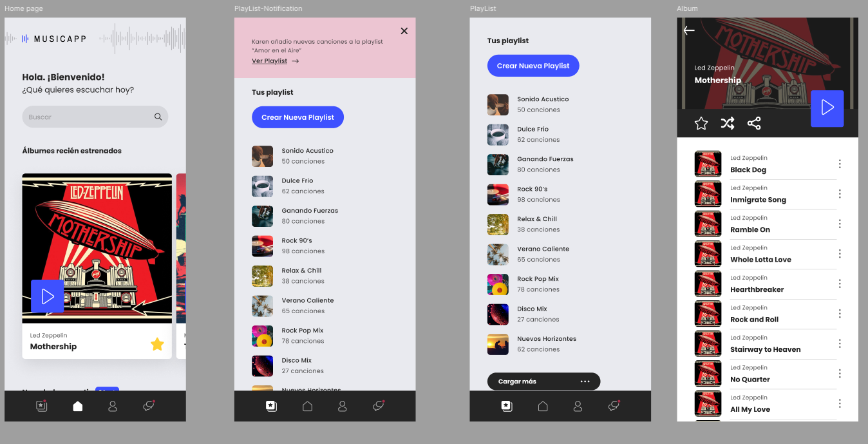Image resolution: width=868 pixels, height=444 pixels.
Task: Open the options menu for Ramble On
Action: tap(840, 224)
